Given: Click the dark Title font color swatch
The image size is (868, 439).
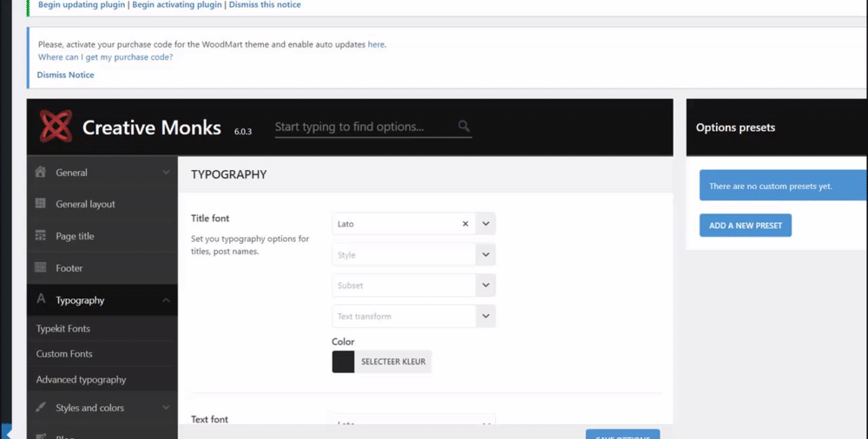Looking at the screenshot, I should [x=343, y=362].
